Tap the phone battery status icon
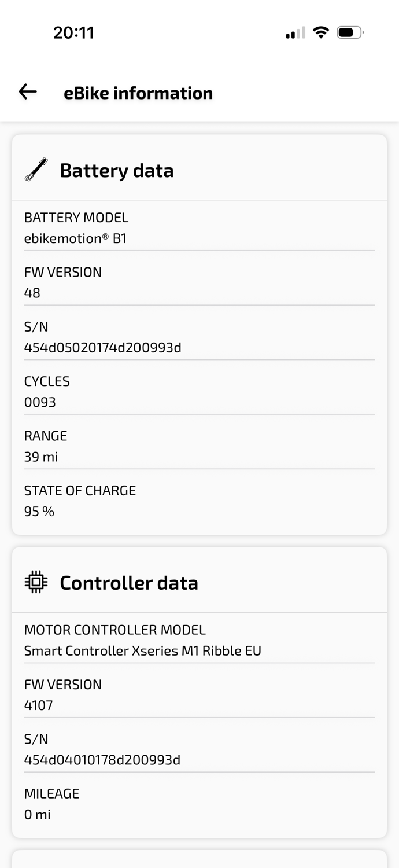Screen dimensions: 399x868 (x=350, y=32)
